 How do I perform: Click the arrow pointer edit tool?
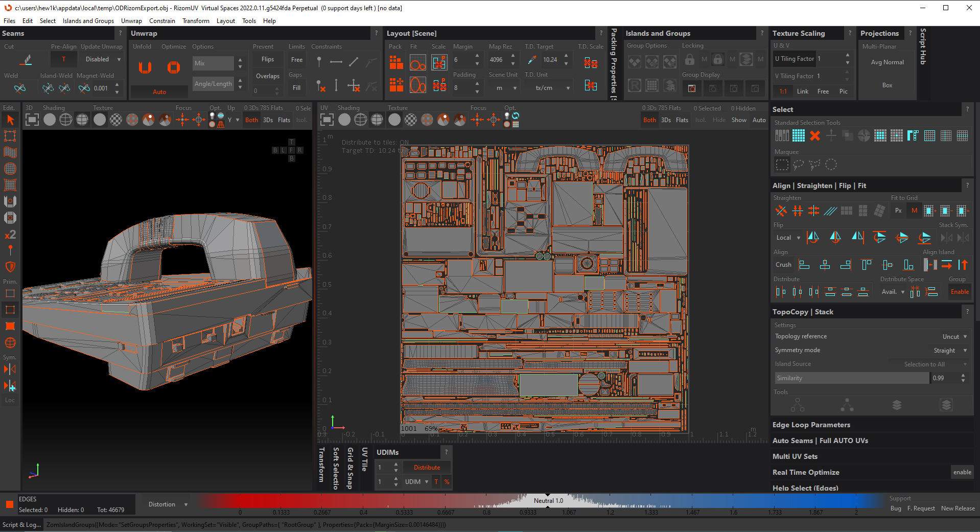[x=10, y=120]
